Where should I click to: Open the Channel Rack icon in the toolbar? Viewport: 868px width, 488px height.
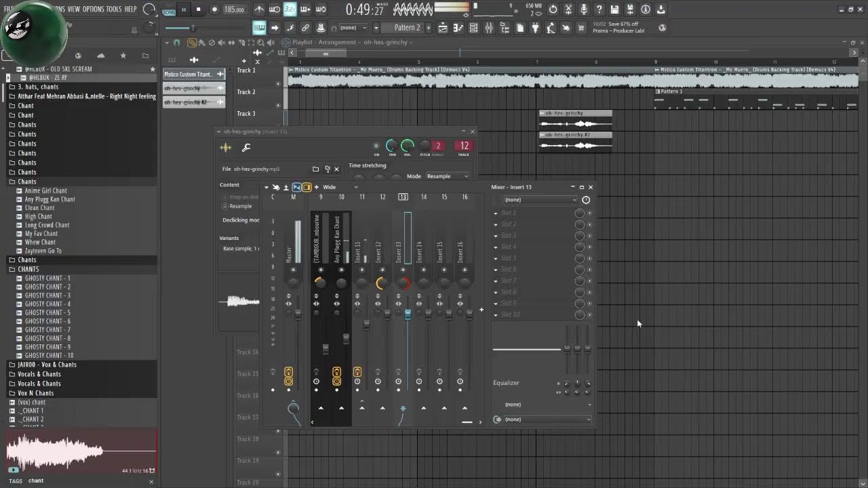[473, 28]
